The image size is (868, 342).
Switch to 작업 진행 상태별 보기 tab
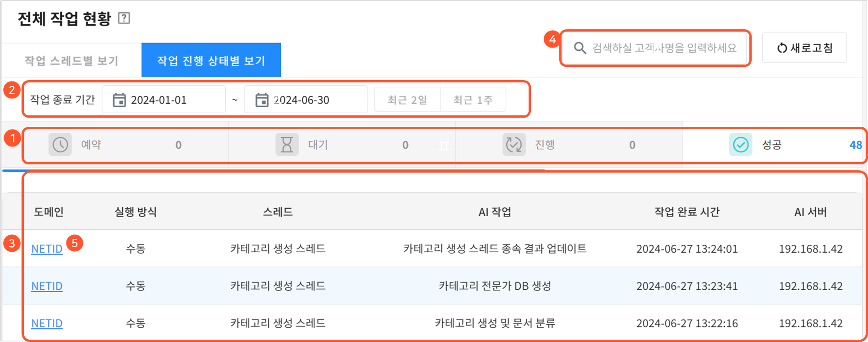(211, 60)
